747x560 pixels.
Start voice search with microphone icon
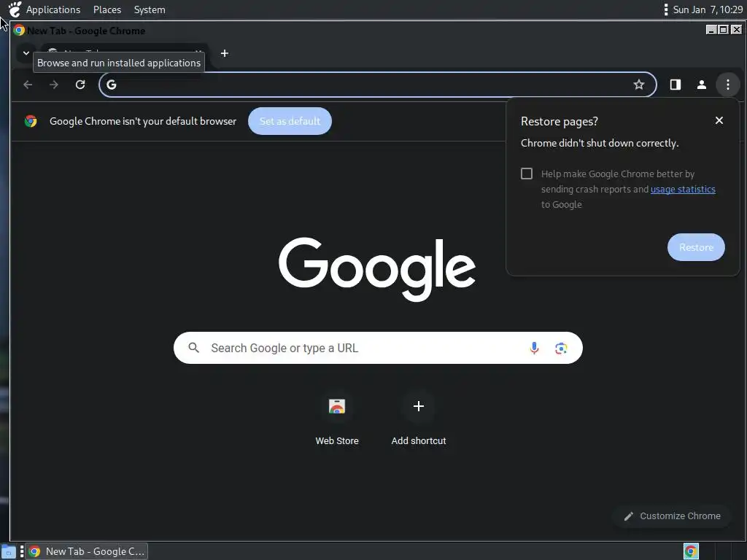click(534, 348)
